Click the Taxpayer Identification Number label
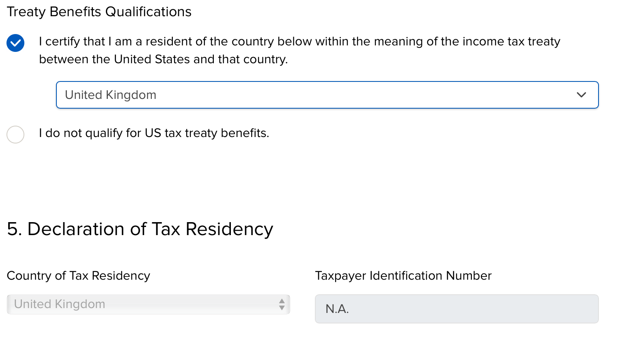Viewport: 620px width, 364px height. click(403, 276)
